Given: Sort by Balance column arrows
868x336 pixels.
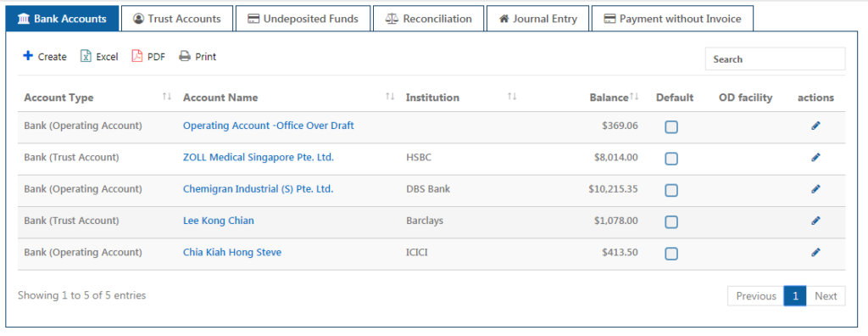Looking at the screenshot, I should click(x=634, y=97).
